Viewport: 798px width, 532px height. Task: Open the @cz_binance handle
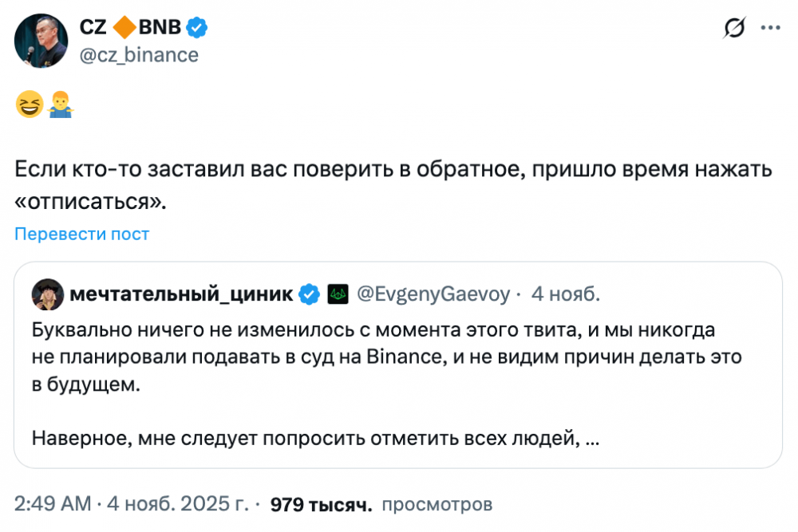coord(139,54)
